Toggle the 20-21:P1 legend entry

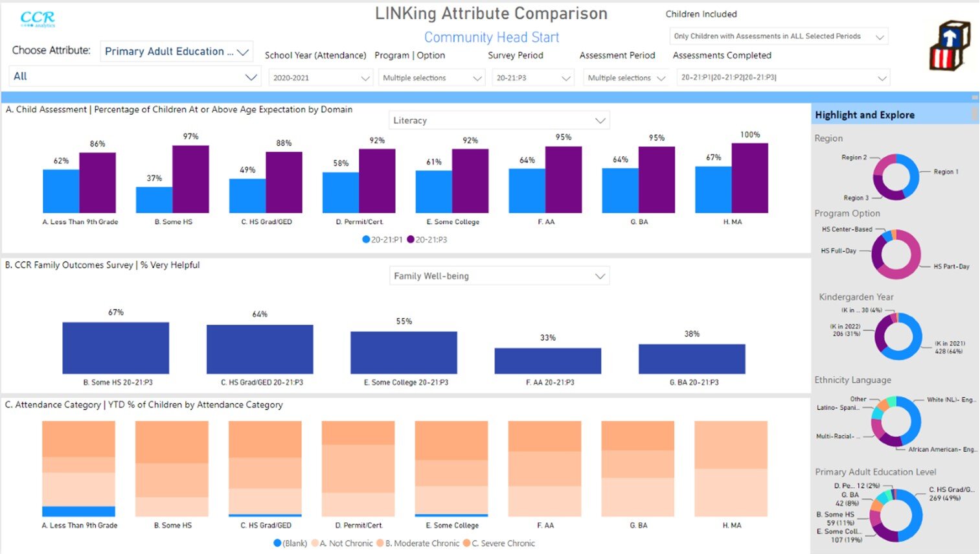382,239
